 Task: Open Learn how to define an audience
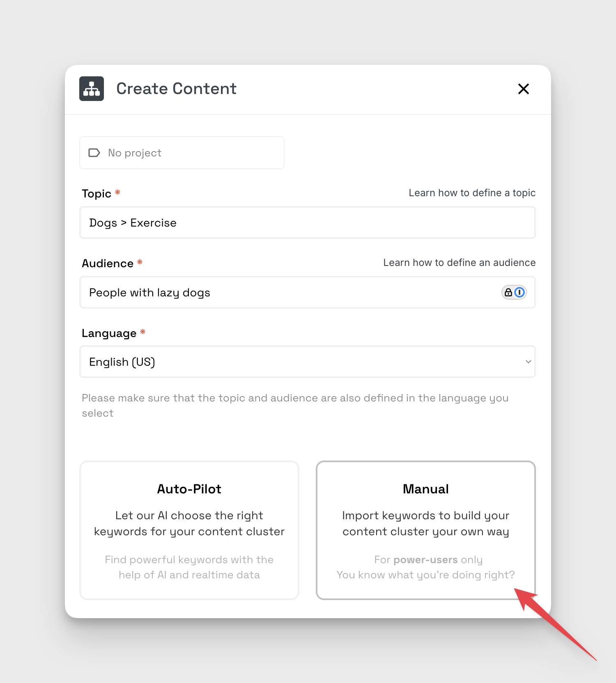click(x=459, y=263)
